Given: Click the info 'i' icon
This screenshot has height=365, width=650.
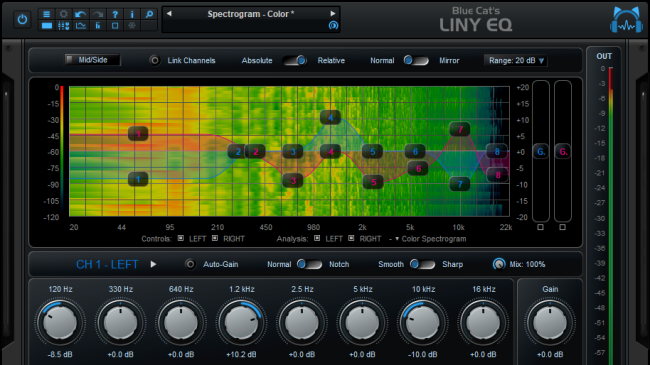Looking at the screenshot, I should click(x=132, y=14).
